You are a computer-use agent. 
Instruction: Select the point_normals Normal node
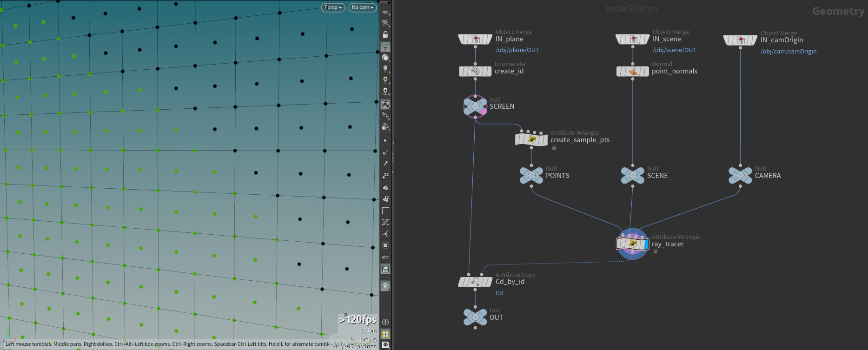(x=633, y=71)
